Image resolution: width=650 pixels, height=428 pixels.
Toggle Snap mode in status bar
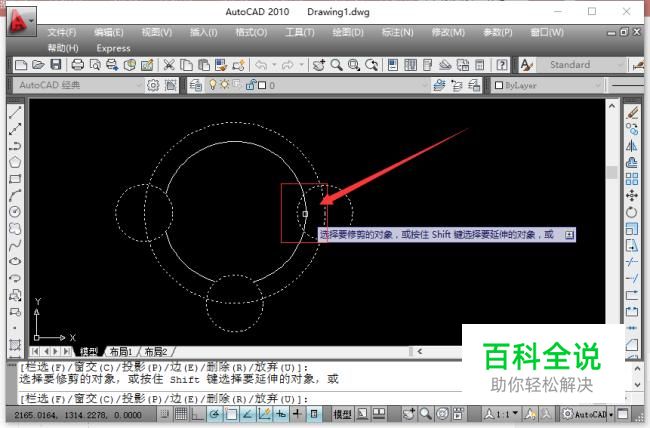pos(165,413)
